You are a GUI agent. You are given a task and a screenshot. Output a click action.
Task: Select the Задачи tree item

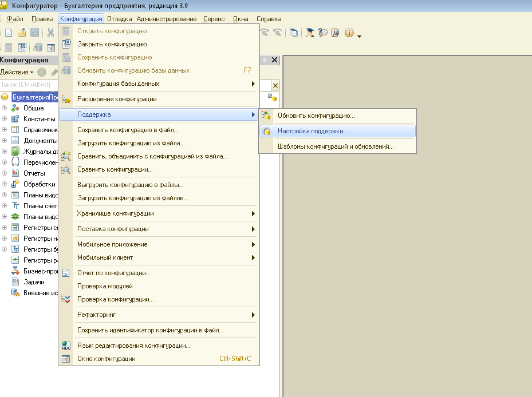(34, 282)
